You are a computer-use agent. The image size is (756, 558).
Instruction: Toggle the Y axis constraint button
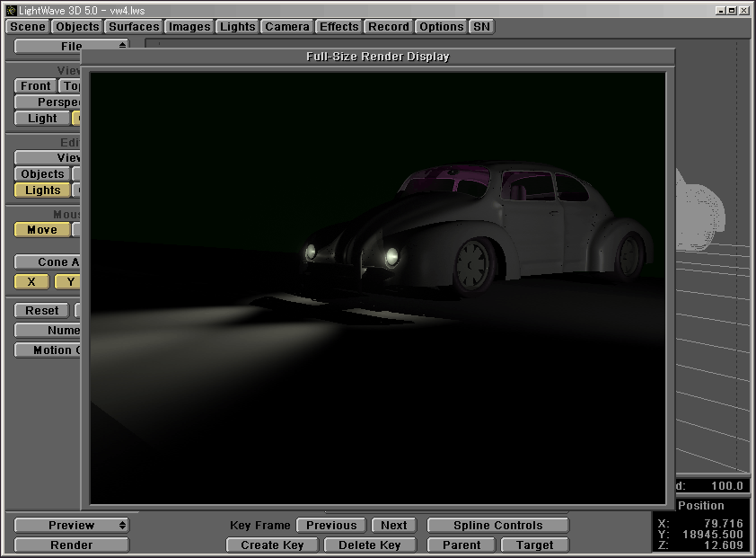pos(67,282)
